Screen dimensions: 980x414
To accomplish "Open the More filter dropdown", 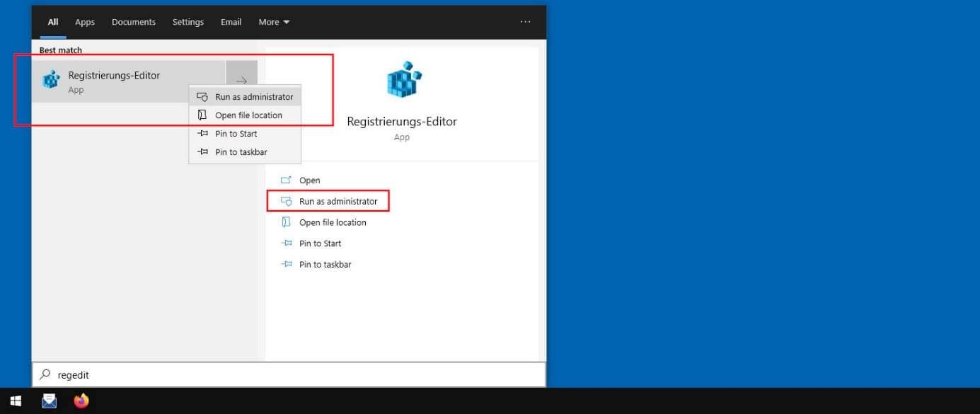I will tap(274, 22).
